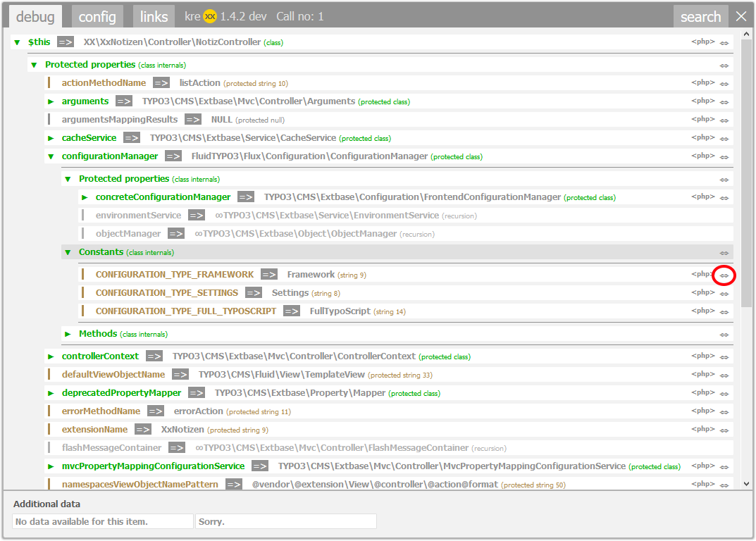Switch to the config tab
Viewport: 756px width, 541px height.
coord(97,17)
